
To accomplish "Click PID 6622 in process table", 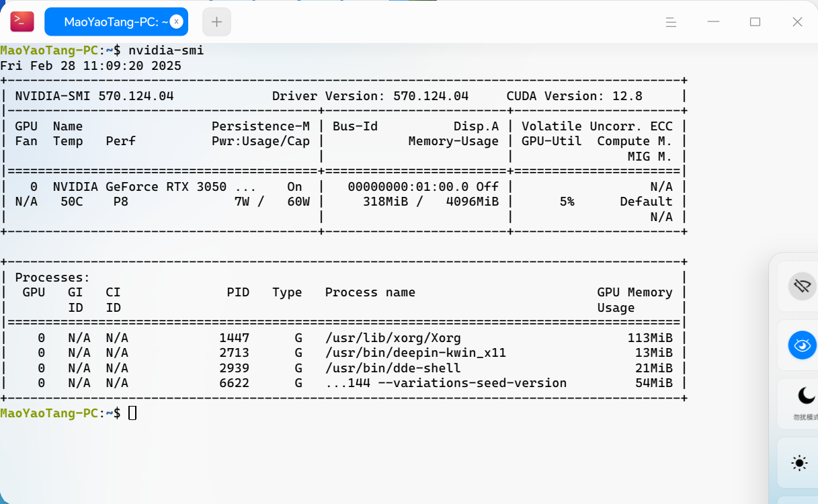I will [234, 383].
